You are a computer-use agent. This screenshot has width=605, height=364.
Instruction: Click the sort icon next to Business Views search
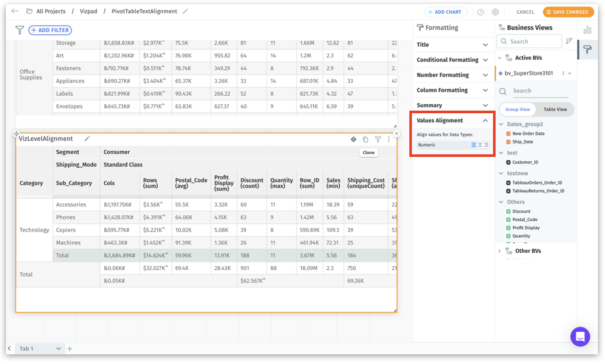coord(568,41)
